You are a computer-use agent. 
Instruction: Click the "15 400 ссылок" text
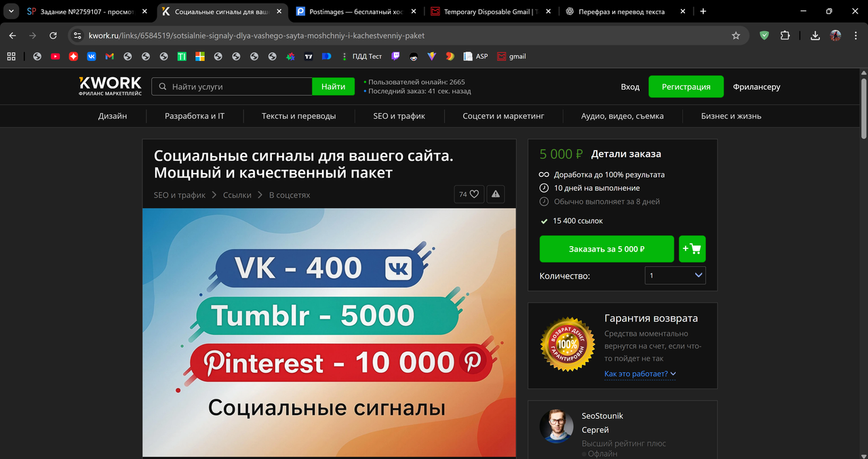click(x=578, y=221)
